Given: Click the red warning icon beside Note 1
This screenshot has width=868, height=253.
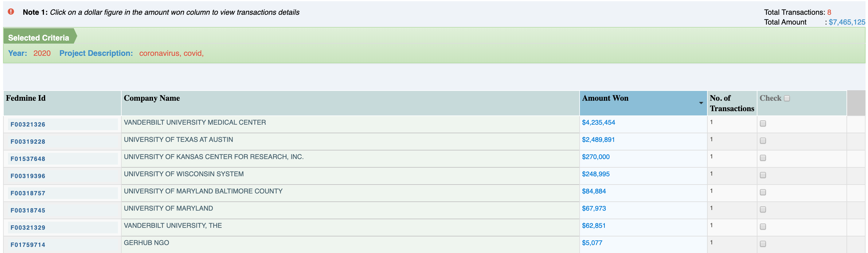Looking at the screenshot, I should (x=11, y=11).
